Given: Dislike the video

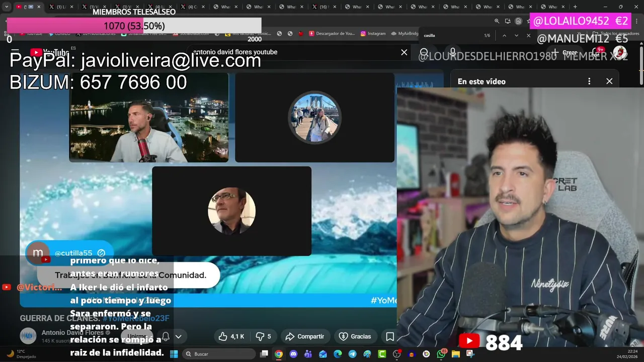Looking at the screenshot, I should (264, 336).
